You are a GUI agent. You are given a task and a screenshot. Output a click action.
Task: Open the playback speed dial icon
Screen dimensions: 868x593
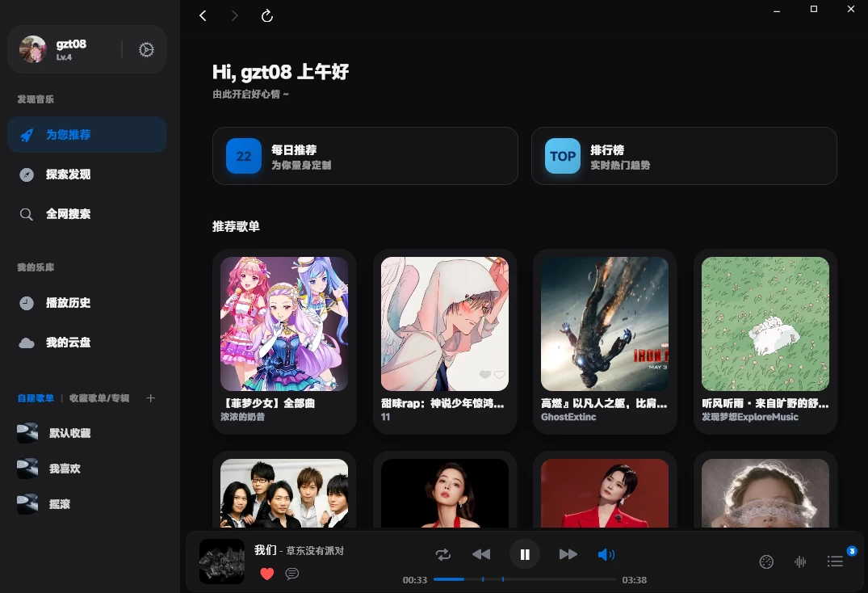point(765,561)
